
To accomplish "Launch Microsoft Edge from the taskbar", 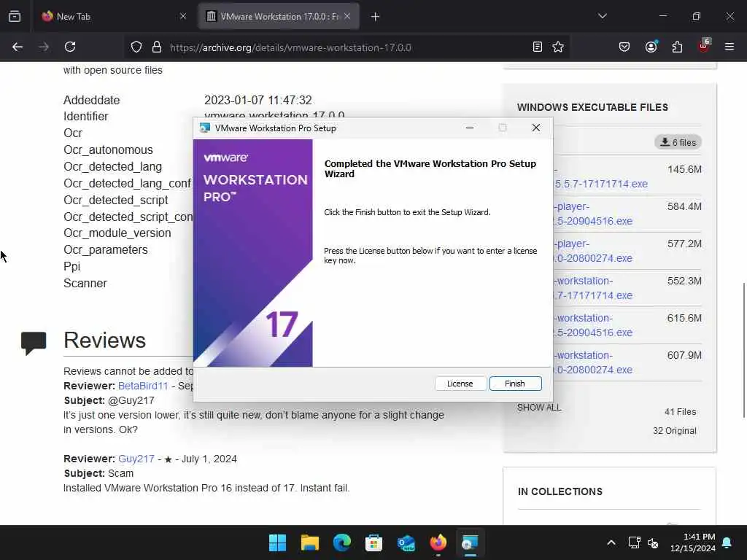I will (x=341, y=542).
